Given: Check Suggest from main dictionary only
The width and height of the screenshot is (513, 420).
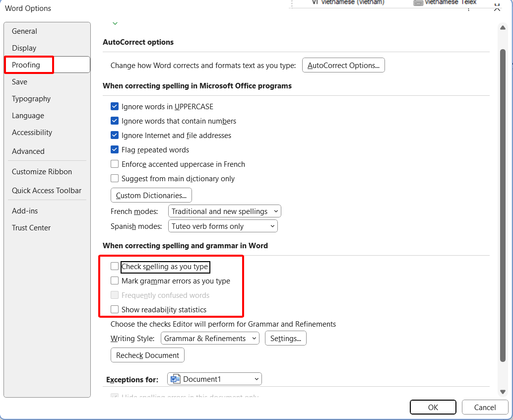Looking at the screenshot, I should coord(115,178).
